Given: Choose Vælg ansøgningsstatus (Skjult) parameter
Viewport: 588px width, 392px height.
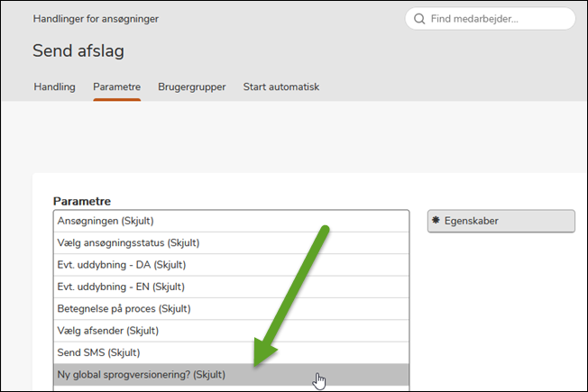Looking at the screenshot, I should click(x=128, y=242).
